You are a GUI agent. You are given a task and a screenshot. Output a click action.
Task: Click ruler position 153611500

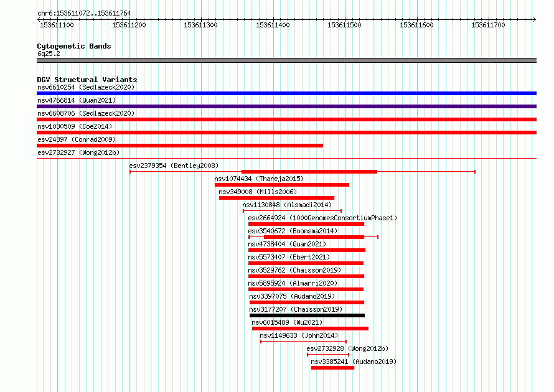(x=344, y=25)
